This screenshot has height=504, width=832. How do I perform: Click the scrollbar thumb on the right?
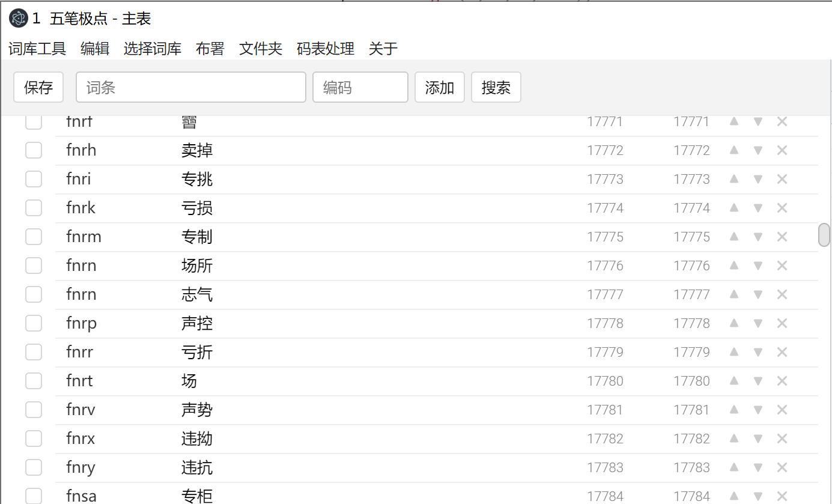coord(823,235)
